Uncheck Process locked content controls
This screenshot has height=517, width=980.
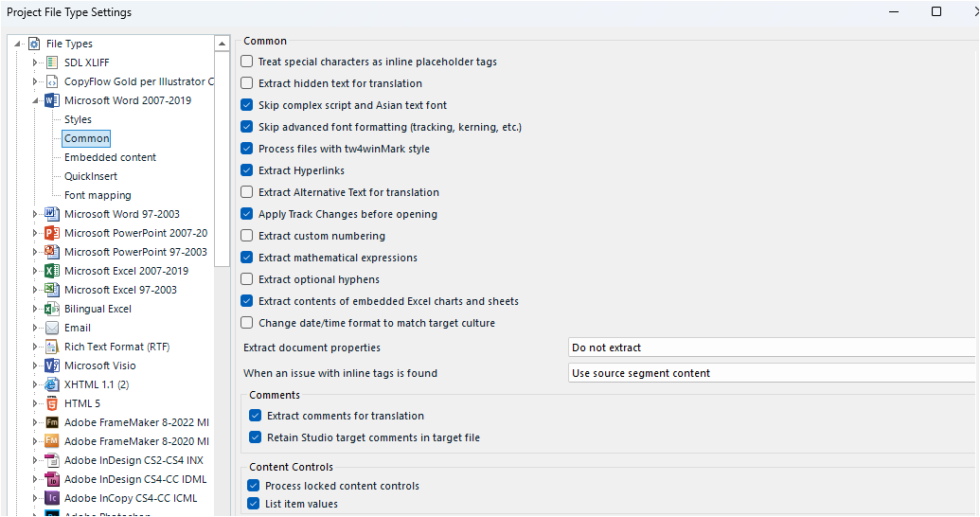(253, 486)
